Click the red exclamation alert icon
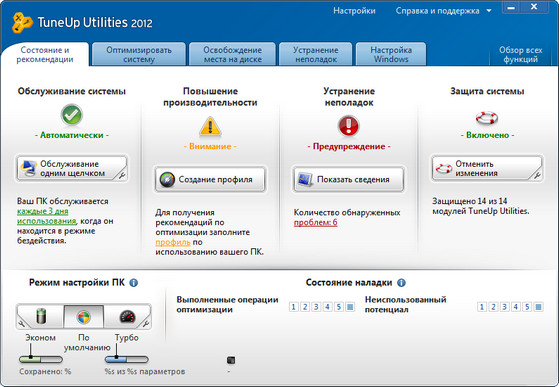The image size is (559, 387). [x=348, y=126]
